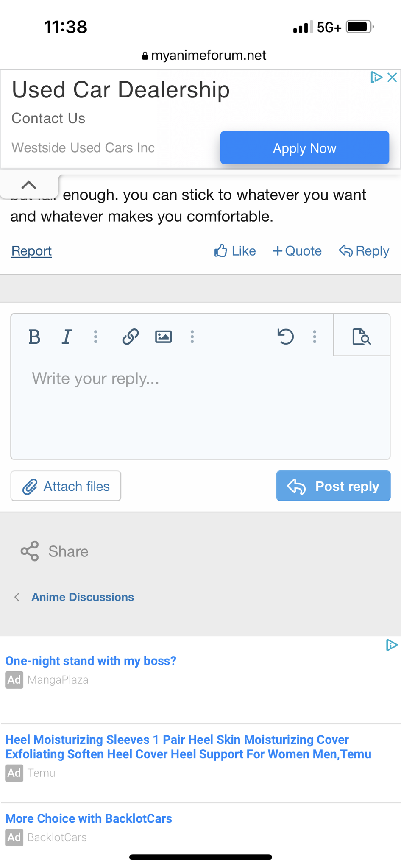Collapse the top ad banner chevron
The height and width of the screenshot is (868, 401).
(29, 185)
